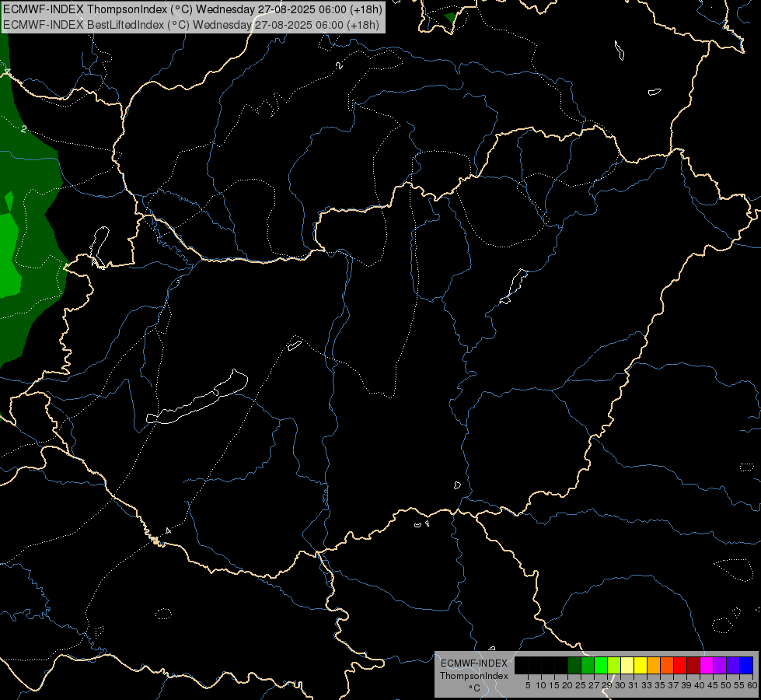Select the magenta 40-45 legend swatch
Viewport: 761px width, 700px height.
coord(707,665)
